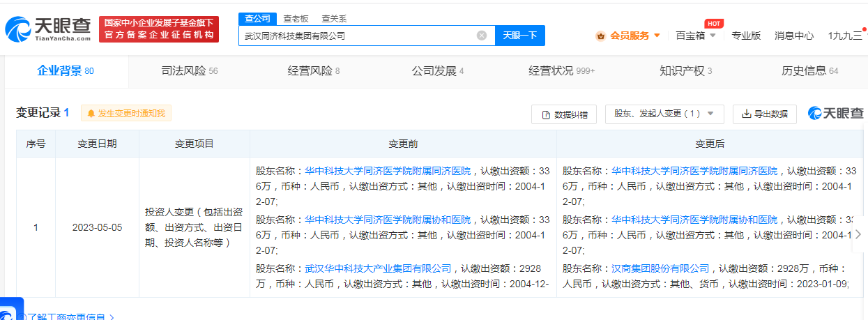Screen dimensions: 868x320
Task: Click the 变更日期 column header
Action: tap(97, 144)
